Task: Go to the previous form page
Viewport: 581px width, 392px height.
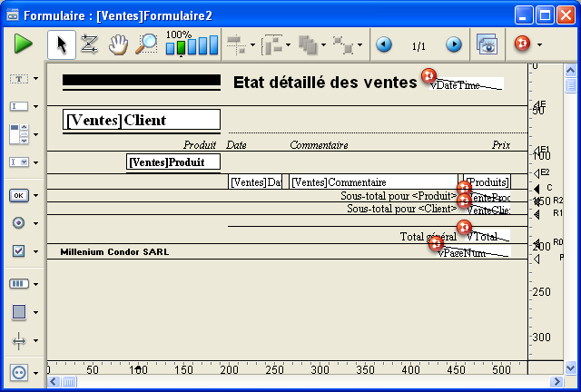Action: pyautogui.click(x=384, y=44)
